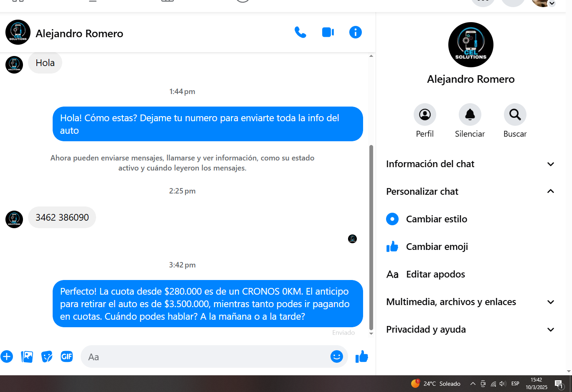Open Editar apodos option
The height and width of the screenshot is (392, 572).
click(x=470, y=274)
